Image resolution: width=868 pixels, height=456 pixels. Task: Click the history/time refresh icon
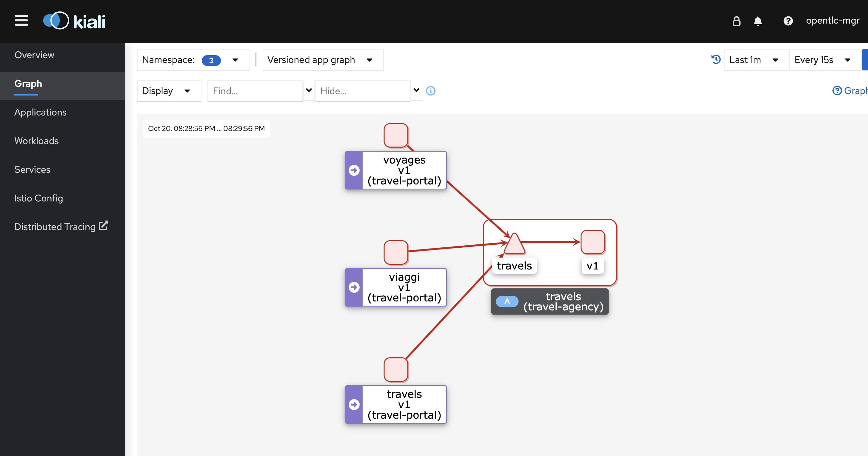coord(716,60)
